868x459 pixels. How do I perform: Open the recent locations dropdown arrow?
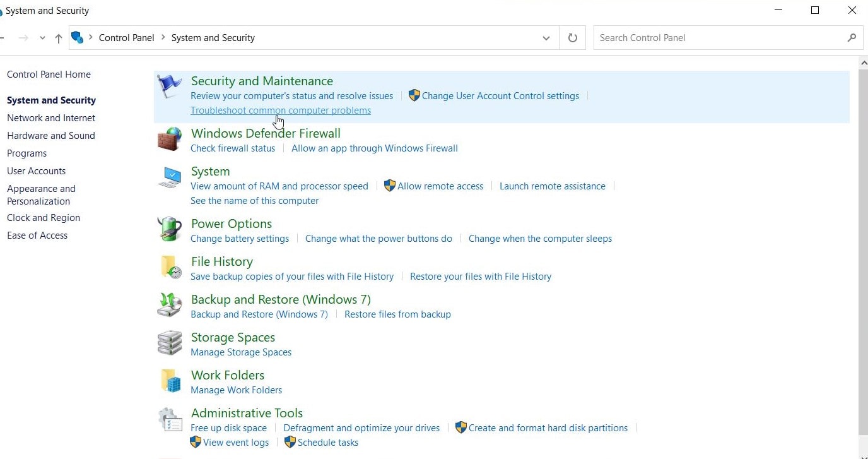coord(42,38)
